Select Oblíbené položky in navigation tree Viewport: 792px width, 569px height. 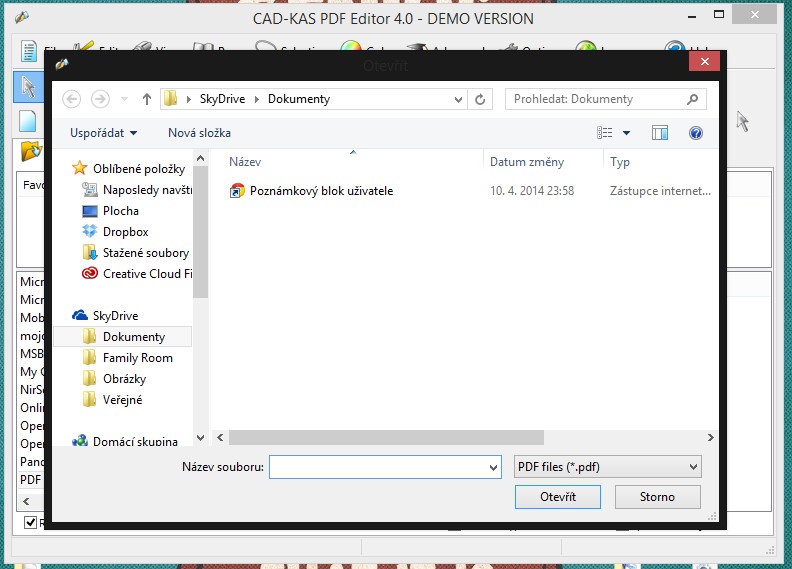139,169
